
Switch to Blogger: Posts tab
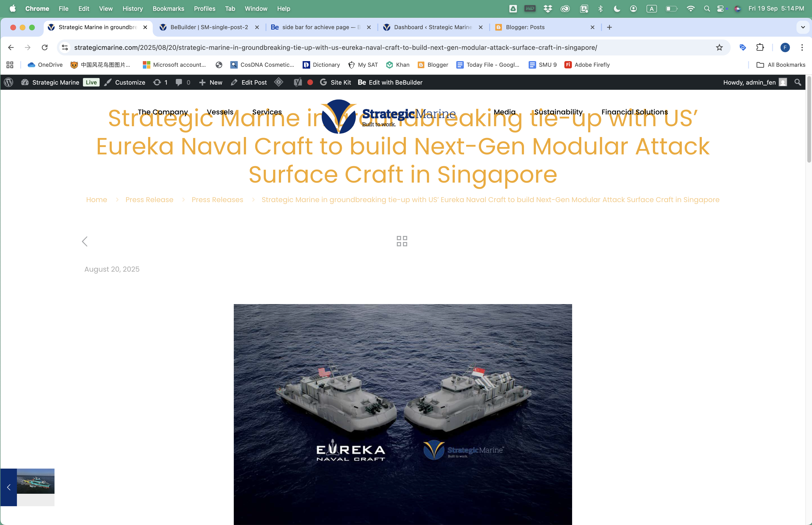(545, 27)
